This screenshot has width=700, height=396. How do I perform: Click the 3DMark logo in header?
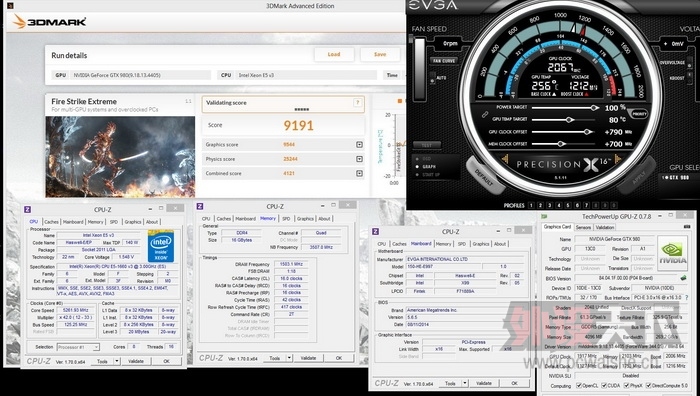[x=50, y=21]
